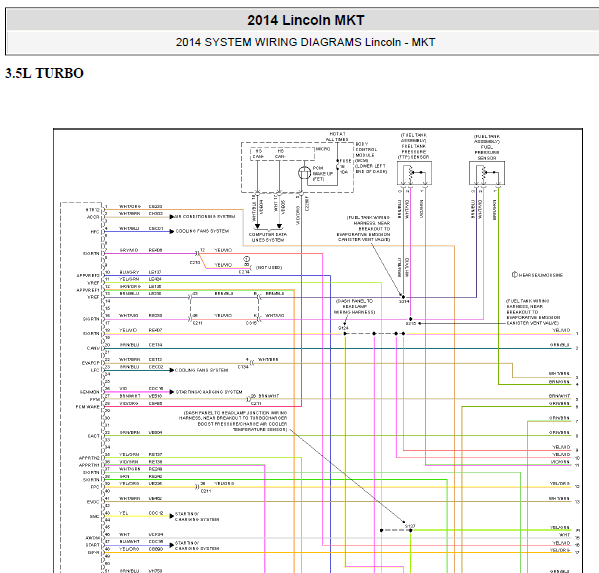
Task: Click the C211 connector label near pin 16
Action: point(197,323)
